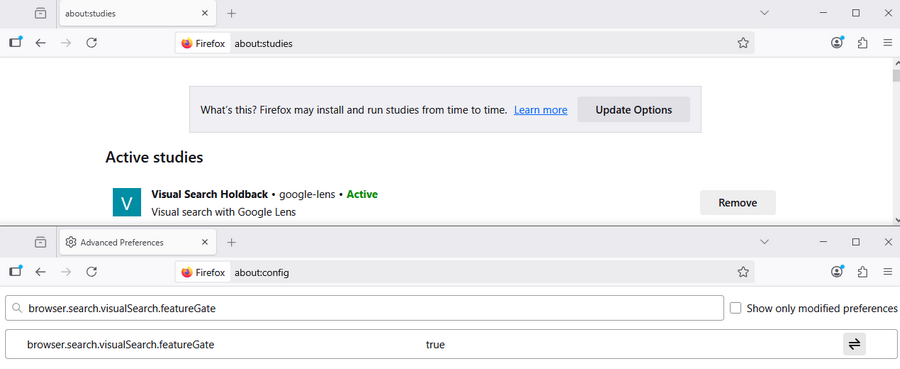Select the about:studies tab

(x=138, y=13)
